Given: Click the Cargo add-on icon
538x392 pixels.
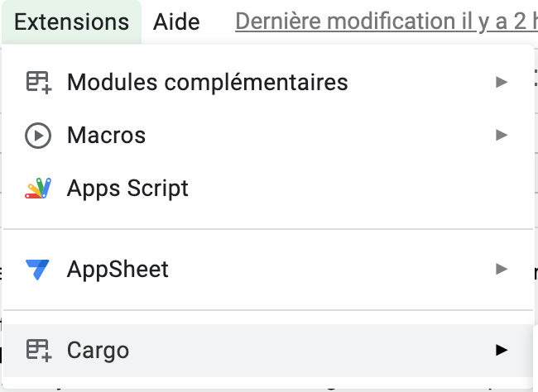Looking at the screenshot, I should coord(38,350).
